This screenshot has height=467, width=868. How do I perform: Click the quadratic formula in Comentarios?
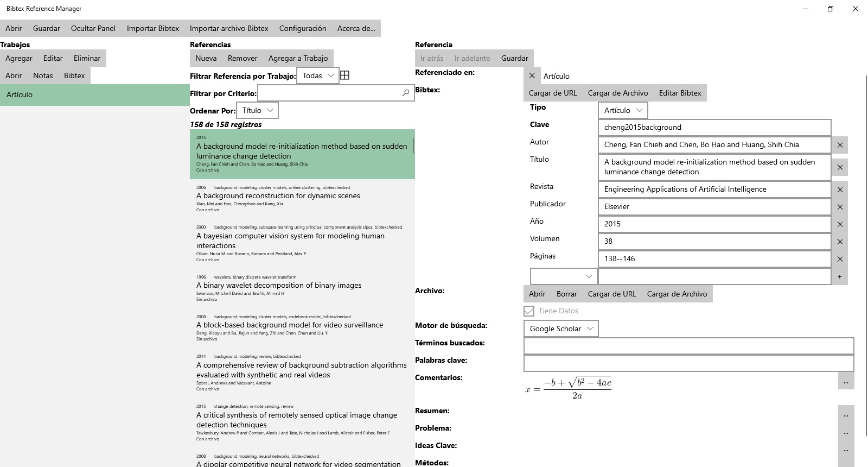568,388
